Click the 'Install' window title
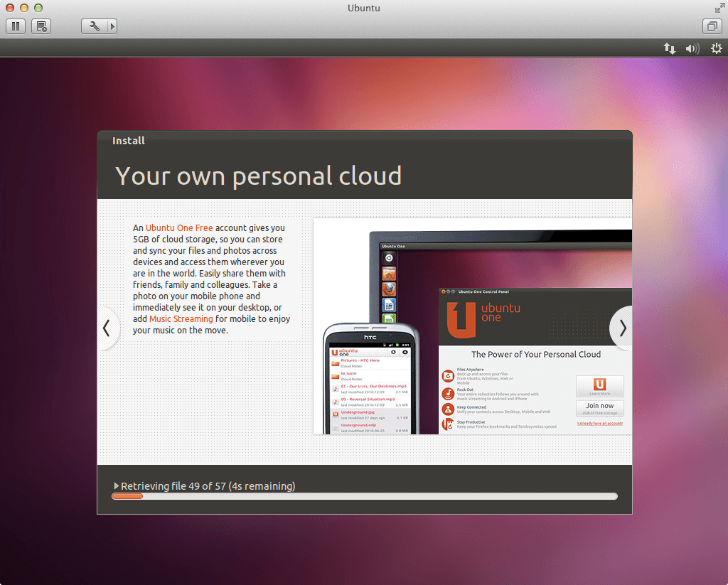Screen dimensions: 728x585 129,141
